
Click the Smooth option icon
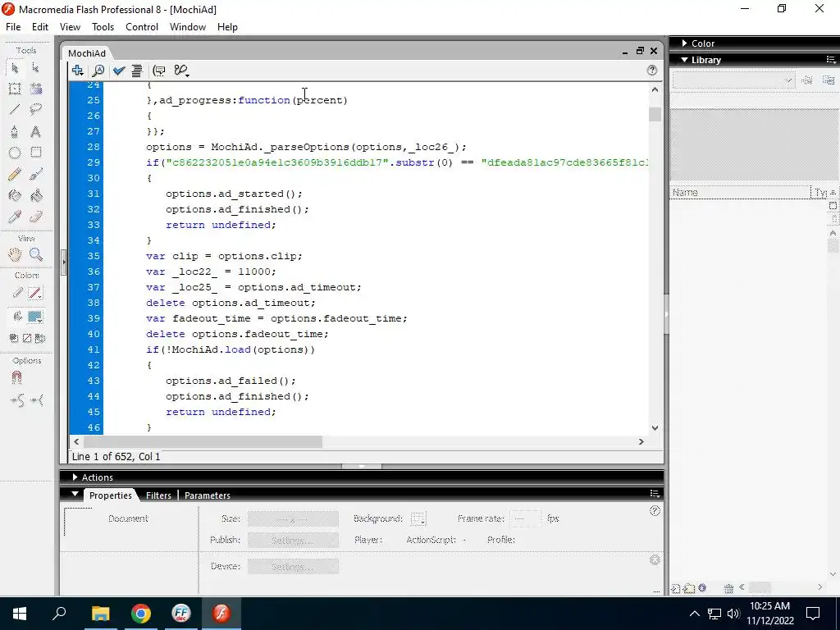pyautogui.click(x=16, y=400)
